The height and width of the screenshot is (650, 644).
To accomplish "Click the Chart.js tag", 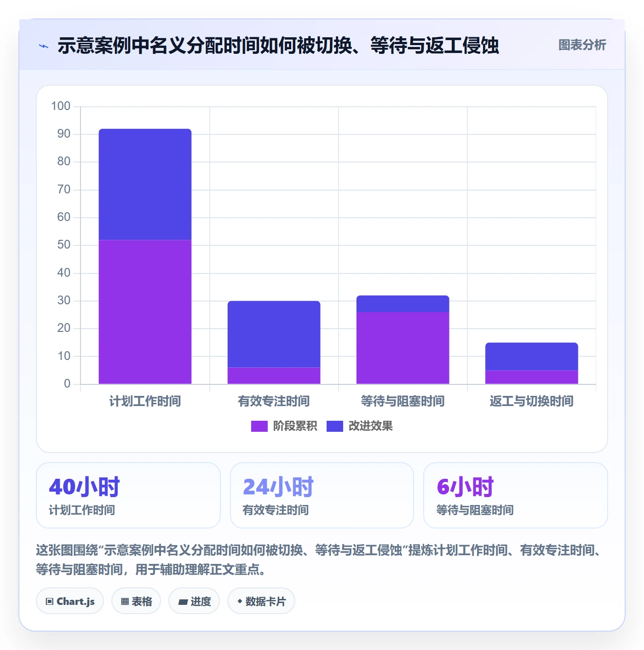I will coord(70,601).
